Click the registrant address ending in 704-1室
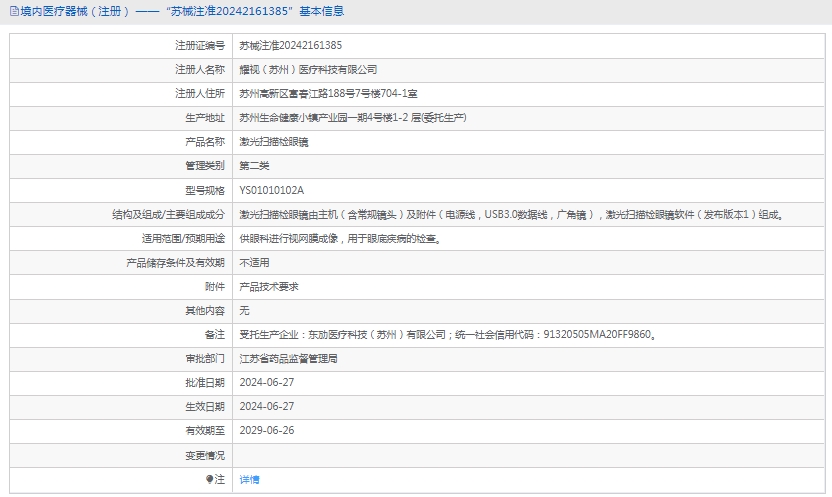The height and width of the screenshot is (497, 832). pos(327,93)
